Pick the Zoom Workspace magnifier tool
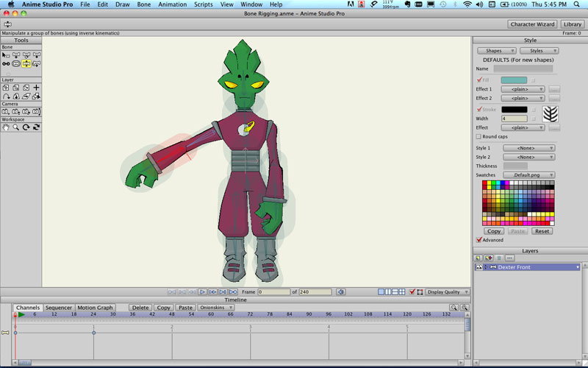Viewport: 588px width, 368px height. pos(16,127)
